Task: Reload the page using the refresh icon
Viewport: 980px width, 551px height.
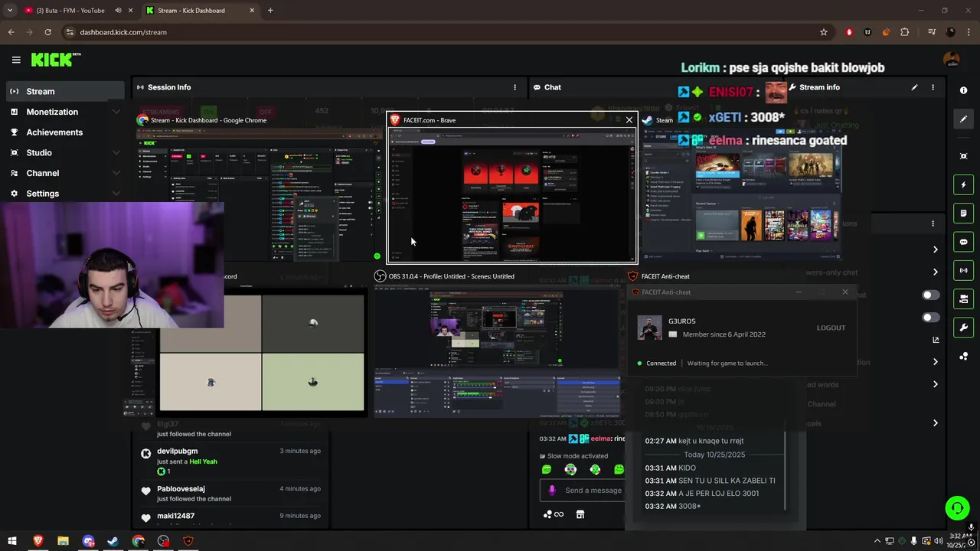Action: coord(47,32)
